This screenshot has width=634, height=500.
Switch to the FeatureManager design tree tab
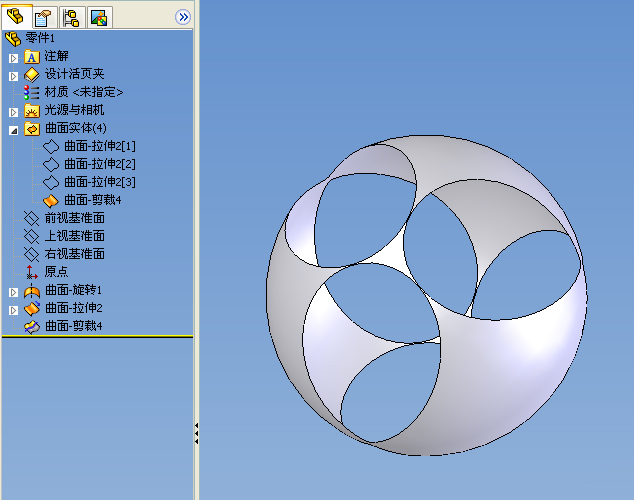point(16,17)
